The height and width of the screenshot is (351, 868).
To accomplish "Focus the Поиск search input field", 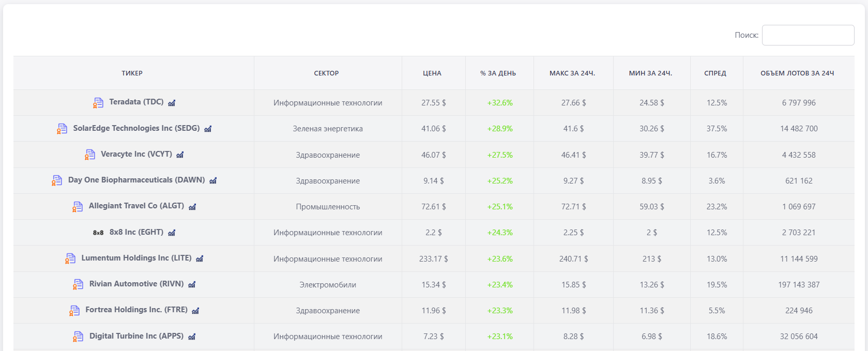I will [x=808, y=35].
